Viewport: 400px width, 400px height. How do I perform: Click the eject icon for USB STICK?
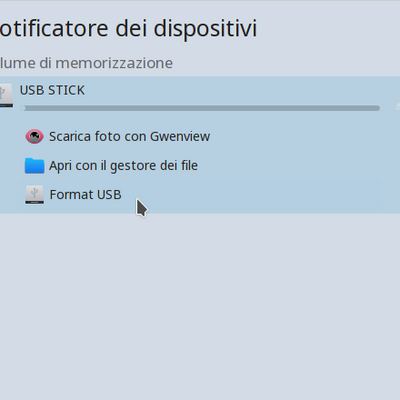[x=397, y=107]
